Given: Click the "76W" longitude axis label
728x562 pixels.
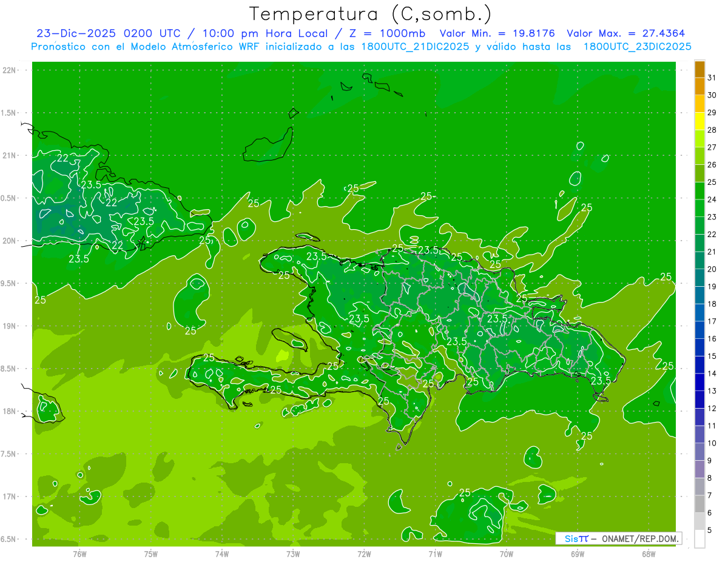Looking at the screenshot, I should pyautogui.click(x=79, y=554).
